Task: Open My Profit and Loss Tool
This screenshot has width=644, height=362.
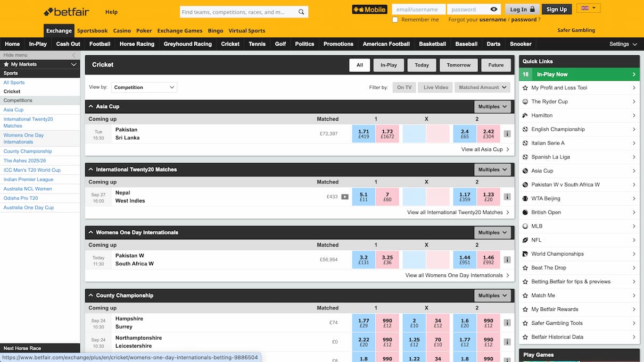Action: click(x=579, y=88)
